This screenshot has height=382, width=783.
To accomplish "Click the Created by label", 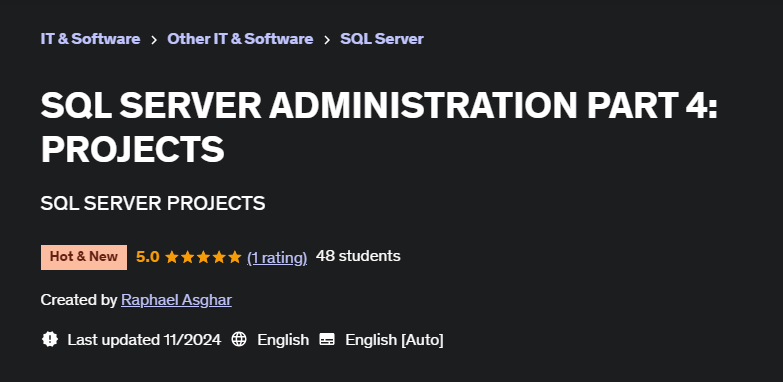I will pyautogui.click(x=79, y=300).
